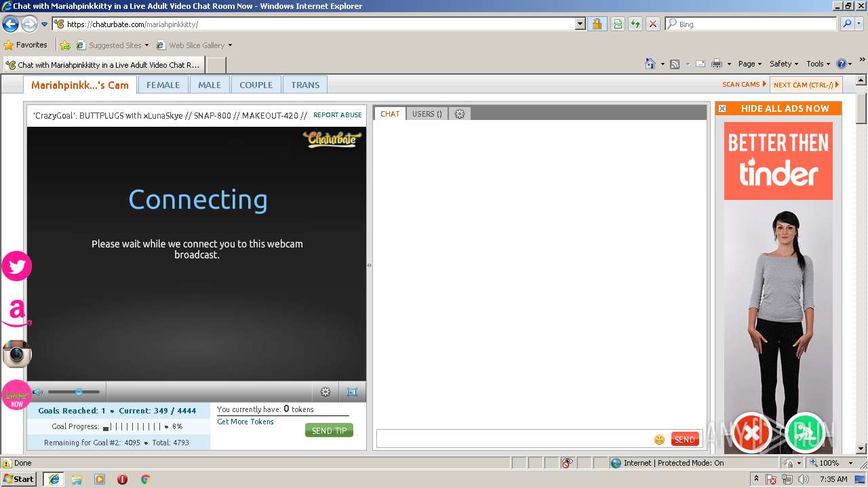Switch to the COUPLE tab
Image resolution: width=868 pixels, height=488 pixels.
tap(256, 85)
